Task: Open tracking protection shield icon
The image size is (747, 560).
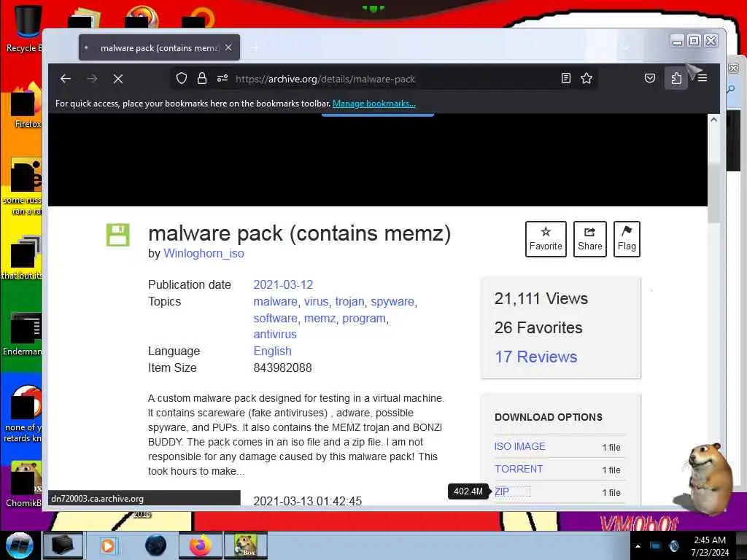Action: pos(181,79)
